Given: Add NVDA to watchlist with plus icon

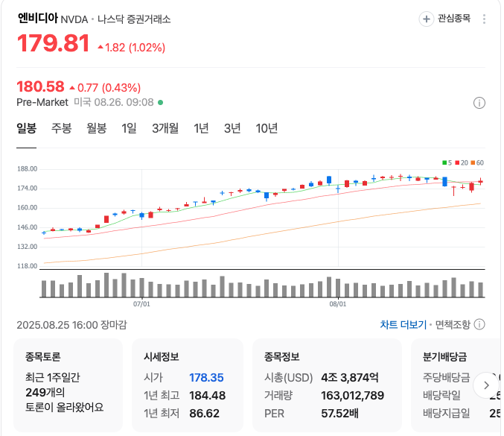Looking at the screenshot, I should coord(427,19).
